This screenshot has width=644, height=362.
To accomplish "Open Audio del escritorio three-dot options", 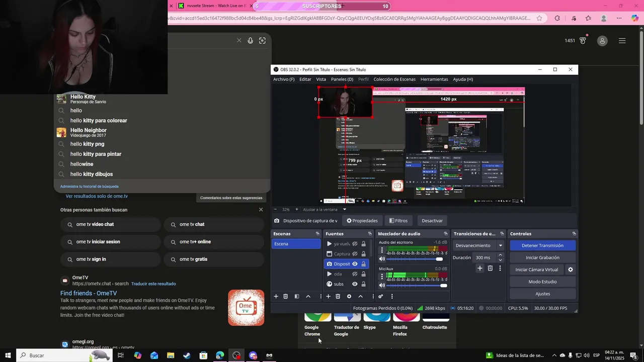I will pyautogui.click(x=382, y=250).
